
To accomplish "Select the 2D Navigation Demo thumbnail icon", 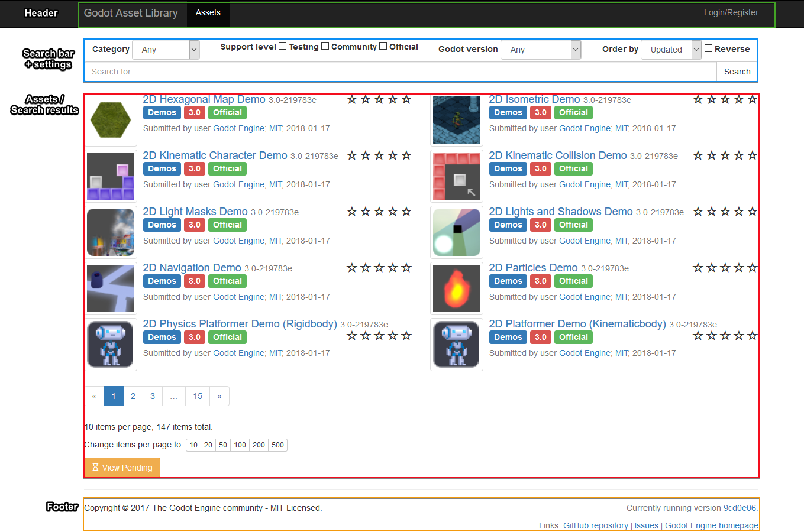I will 111,288.
